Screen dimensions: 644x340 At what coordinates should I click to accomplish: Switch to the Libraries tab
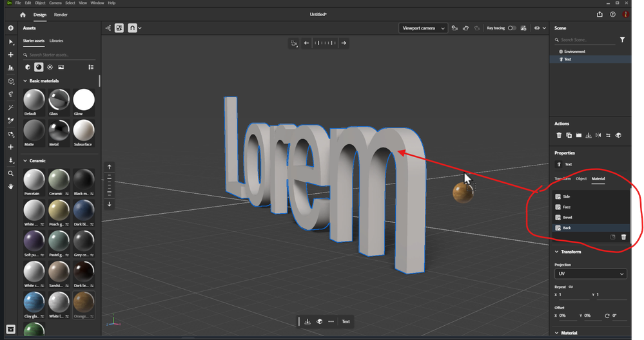56,41
